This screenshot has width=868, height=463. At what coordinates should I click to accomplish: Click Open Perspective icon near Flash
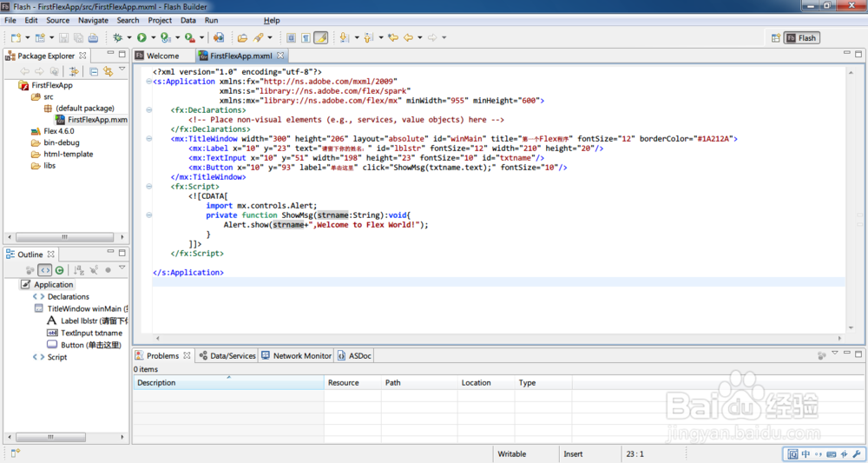click(x=775, y=37)
